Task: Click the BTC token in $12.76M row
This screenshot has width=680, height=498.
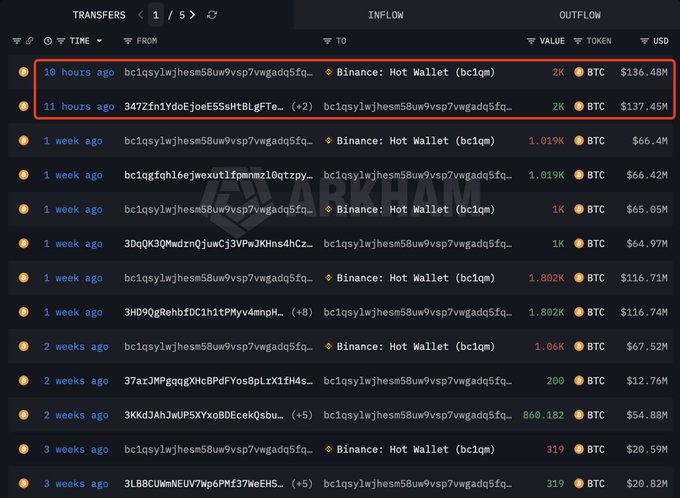Action: [x=589, y=380]
